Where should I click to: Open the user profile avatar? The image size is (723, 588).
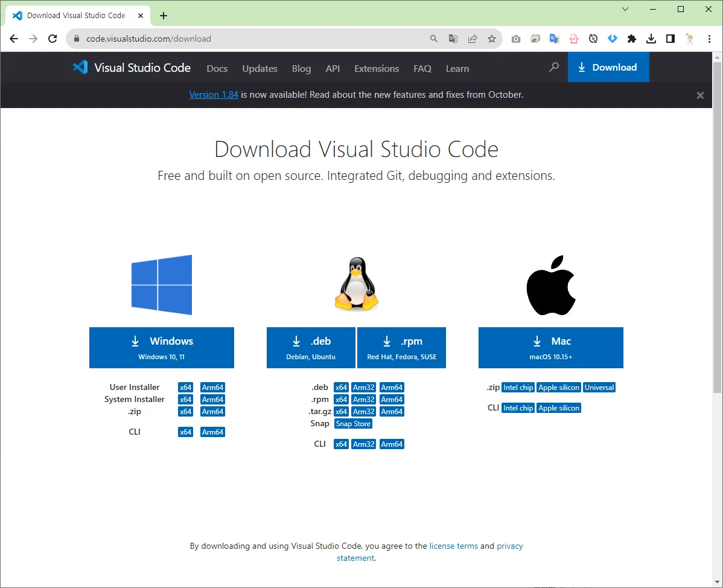click(690, 39)
